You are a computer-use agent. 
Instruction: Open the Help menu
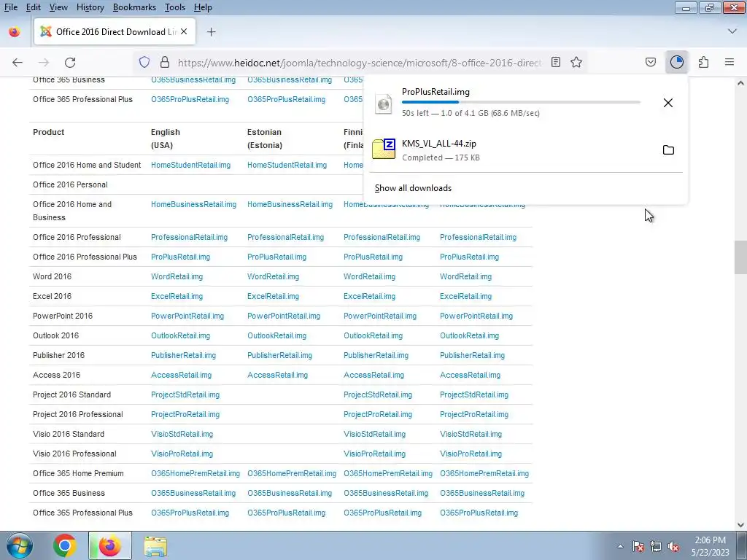(x=203, y=7)
